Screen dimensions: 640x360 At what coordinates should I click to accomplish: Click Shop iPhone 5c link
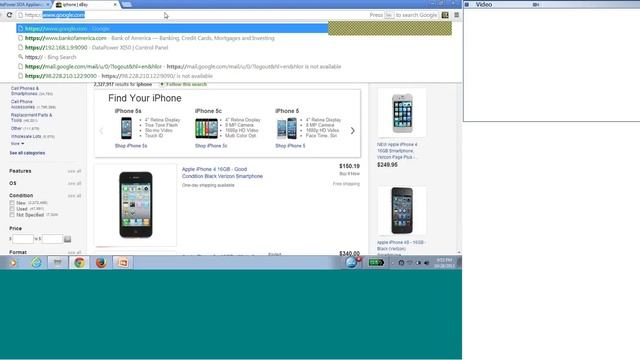tap(211, 146)
